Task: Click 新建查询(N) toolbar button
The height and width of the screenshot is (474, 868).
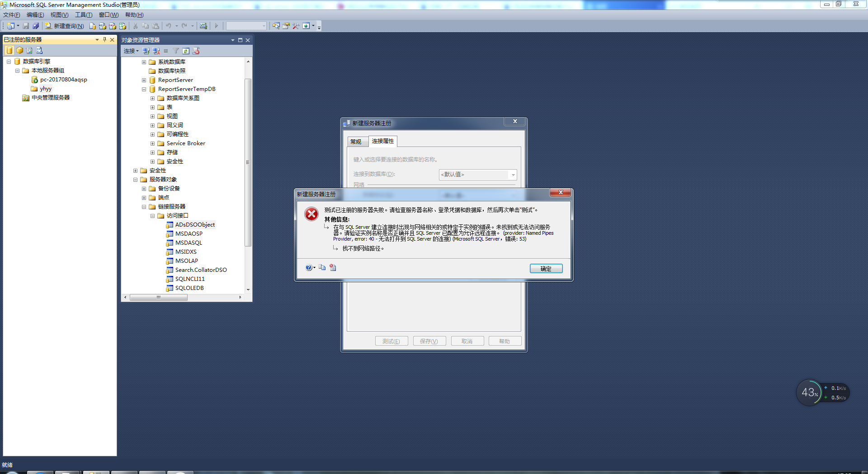Action: [64, 26]
